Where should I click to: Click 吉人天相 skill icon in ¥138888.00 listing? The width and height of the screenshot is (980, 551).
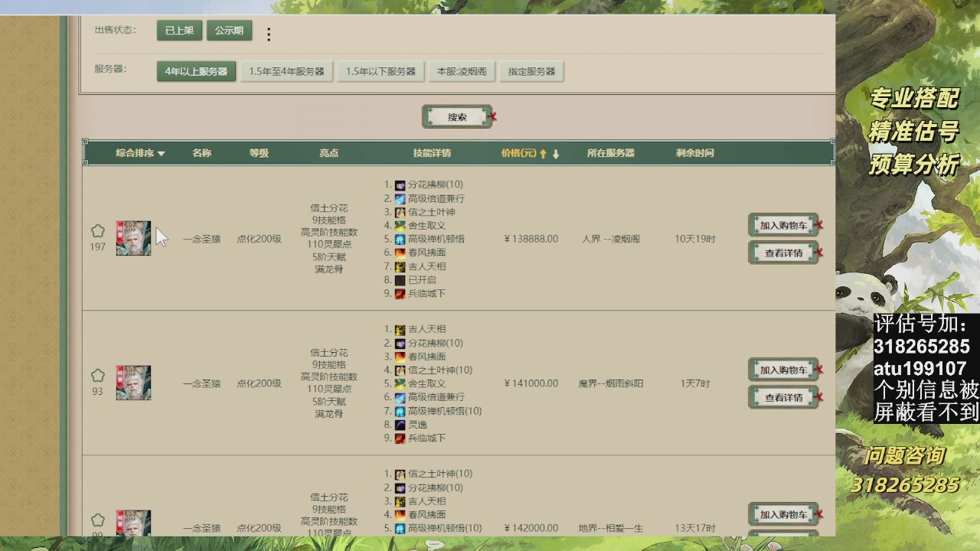tap(400, 267)
